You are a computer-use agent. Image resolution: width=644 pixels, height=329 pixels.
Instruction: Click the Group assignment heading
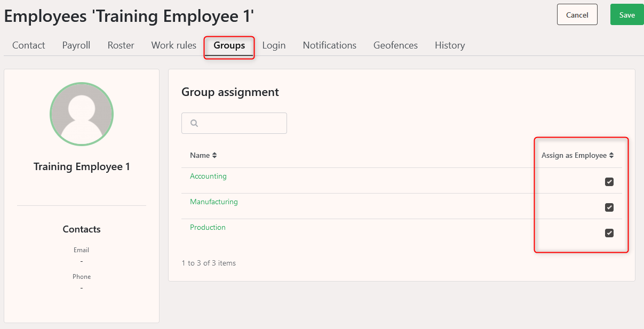tap(230, 92)
